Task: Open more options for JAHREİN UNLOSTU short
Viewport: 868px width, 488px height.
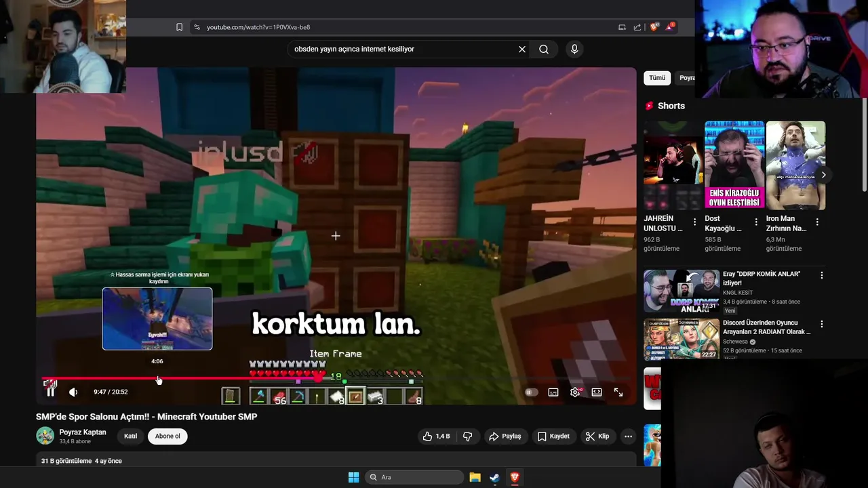Action: coord(694,222)
